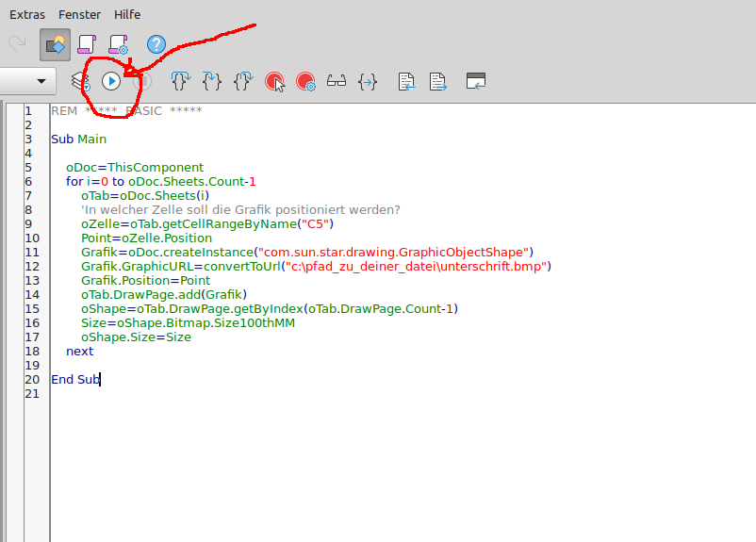Enable Watch using glasses icon

(x=337, y=81)
